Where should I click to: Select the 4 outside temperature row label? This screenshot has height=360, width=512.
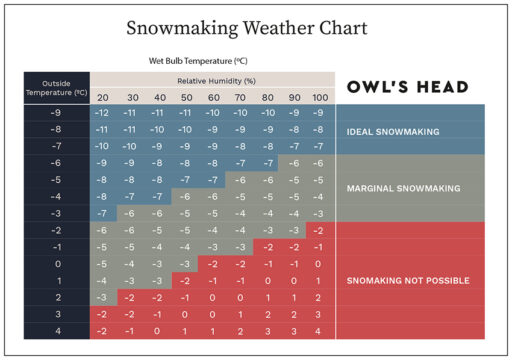pyautogui.click(x=58, y=331)
